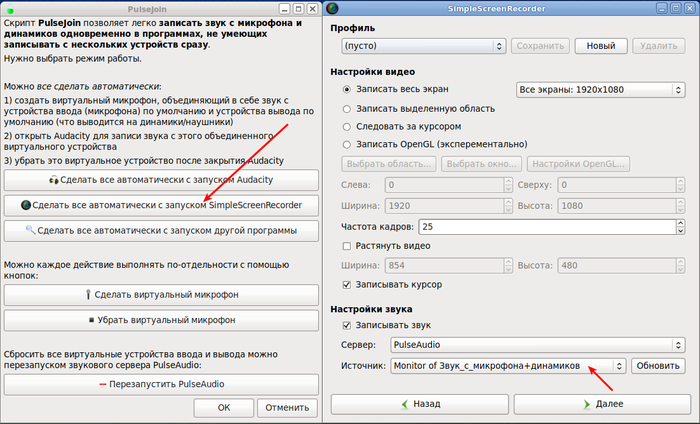Toggle 'Записывать звук' checkbox
The image size is (700, 424).
[347, 325]
